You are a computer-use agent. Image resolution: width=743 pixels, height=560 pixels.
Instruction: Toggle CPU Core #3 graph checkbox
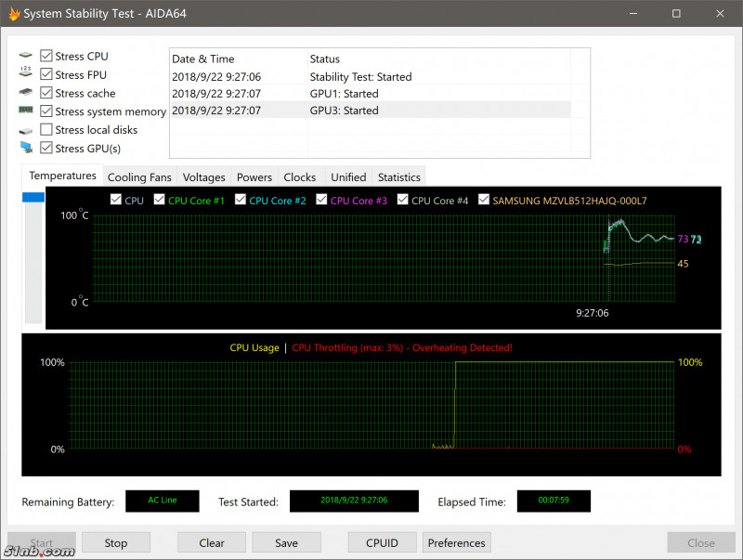coord(321,200)
